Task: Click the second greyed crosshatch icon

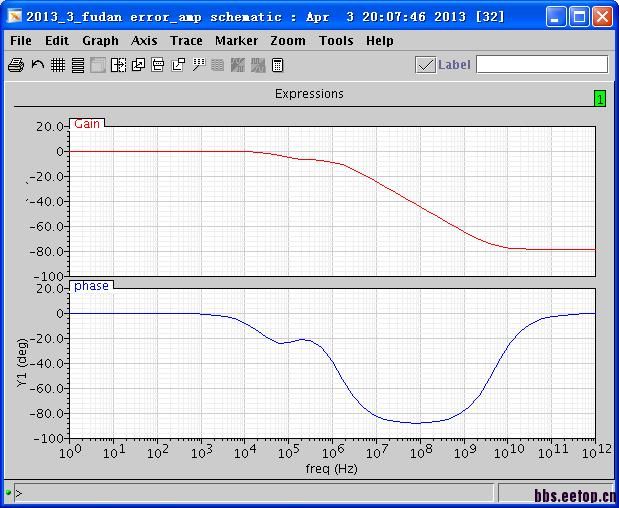Action: point(258,65)
